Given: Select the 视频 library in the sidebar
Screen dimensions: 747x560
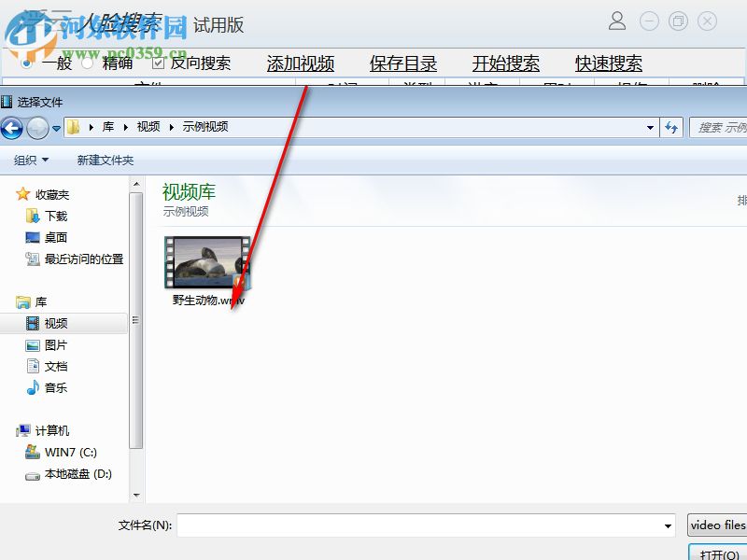Looking at the screenshot, I should coord(55,323).
